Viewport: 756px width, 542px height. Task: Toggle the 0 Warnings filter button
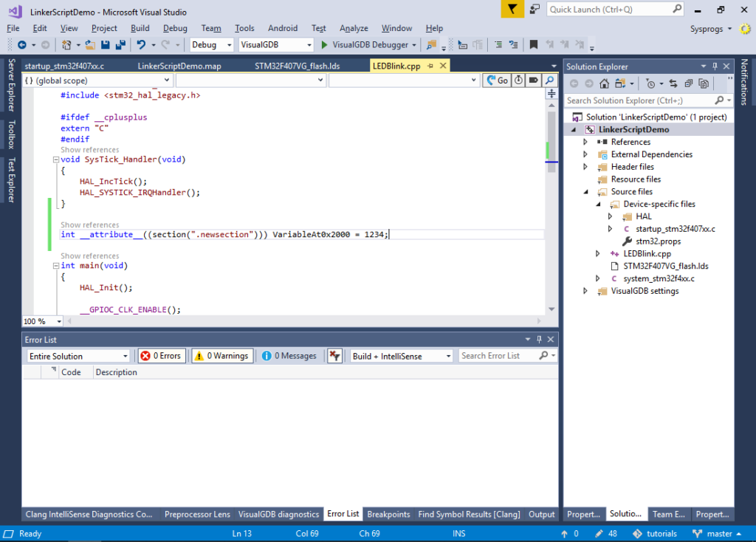point(221,356)
